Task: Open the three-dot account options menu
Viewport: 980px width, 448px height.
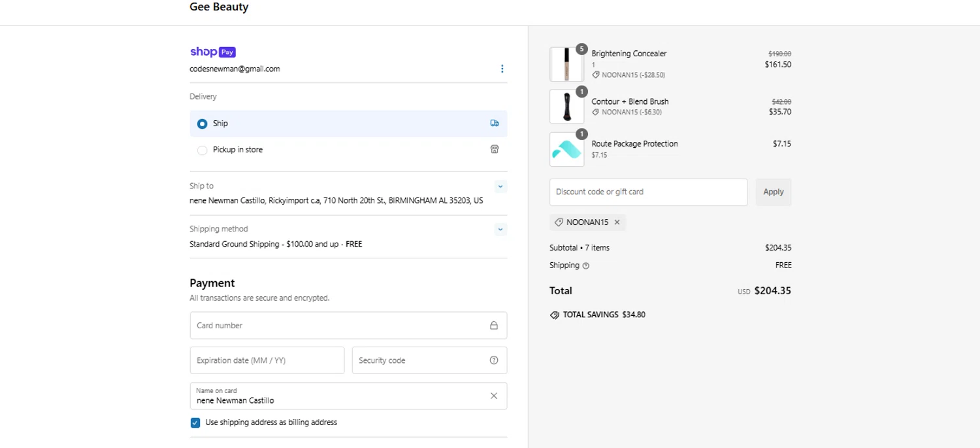Action: (502, 69)
